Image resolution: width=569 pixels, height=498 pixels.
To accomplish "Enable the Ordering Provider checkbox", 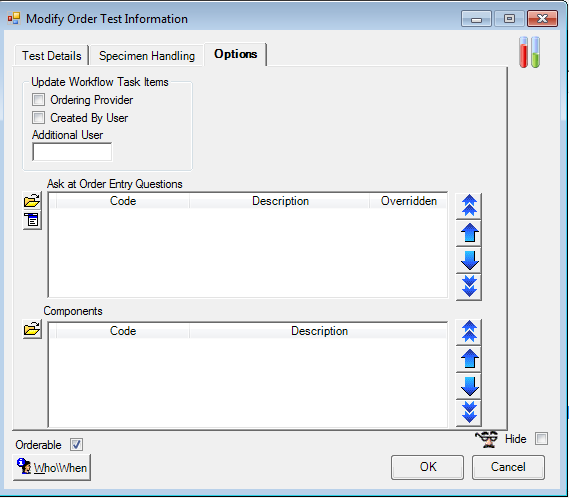I will [x=38, y=99].
